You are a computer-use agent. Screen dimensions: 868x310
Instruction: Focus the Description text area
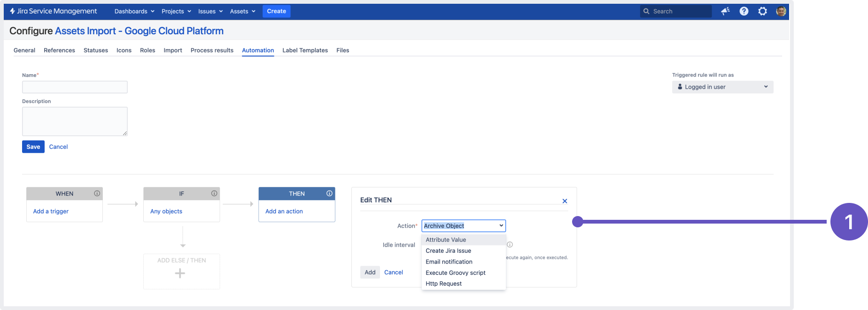click(x=75, y=121)
